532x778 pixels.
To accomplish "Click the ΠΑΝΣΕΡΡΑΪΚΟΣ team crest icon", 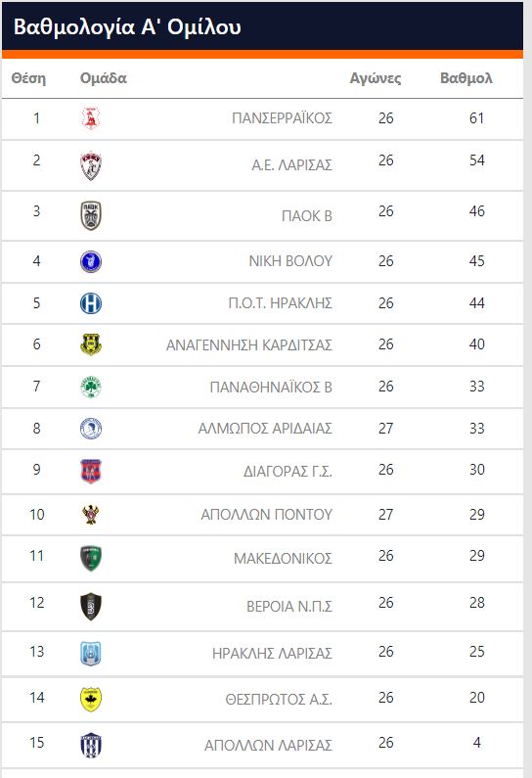I will pos(91,118).
